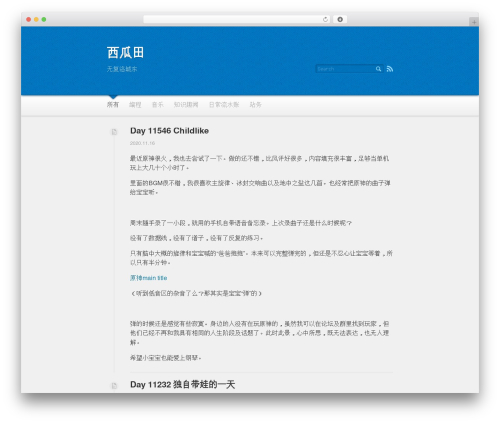Select the 所有 navigation tab
500x423 pixels.
coord(113,105)
